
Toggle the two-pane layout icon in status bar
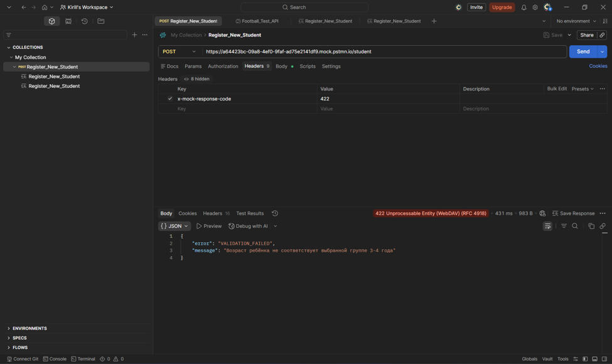coord(595,359)
